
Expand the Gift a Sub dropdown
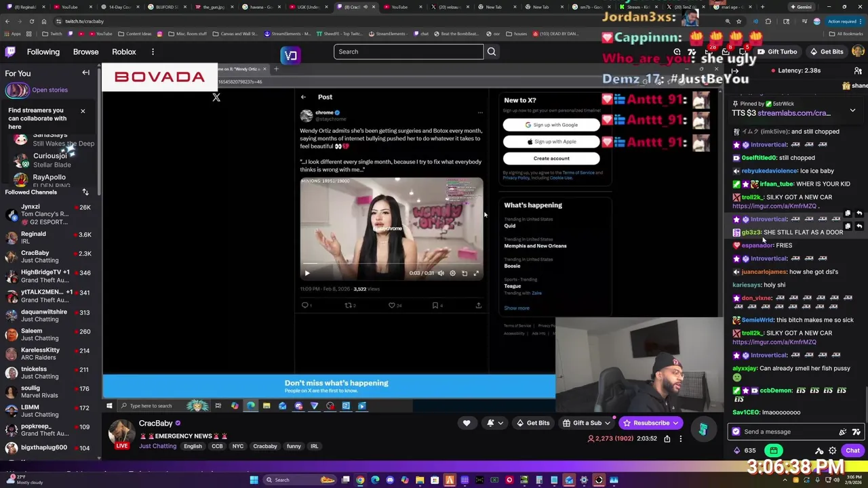coord(608,423)
